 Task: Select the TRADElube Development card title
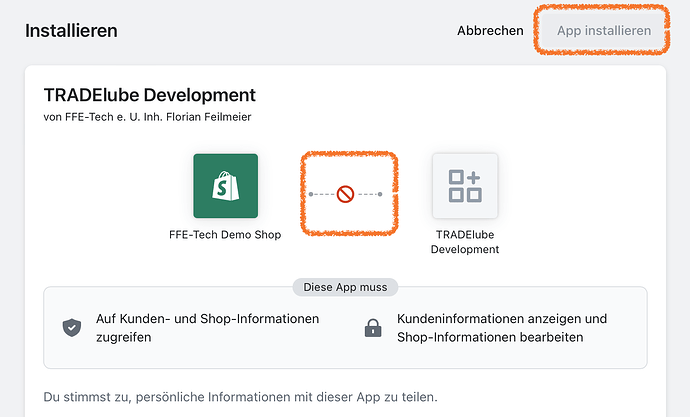pos(150,96)
